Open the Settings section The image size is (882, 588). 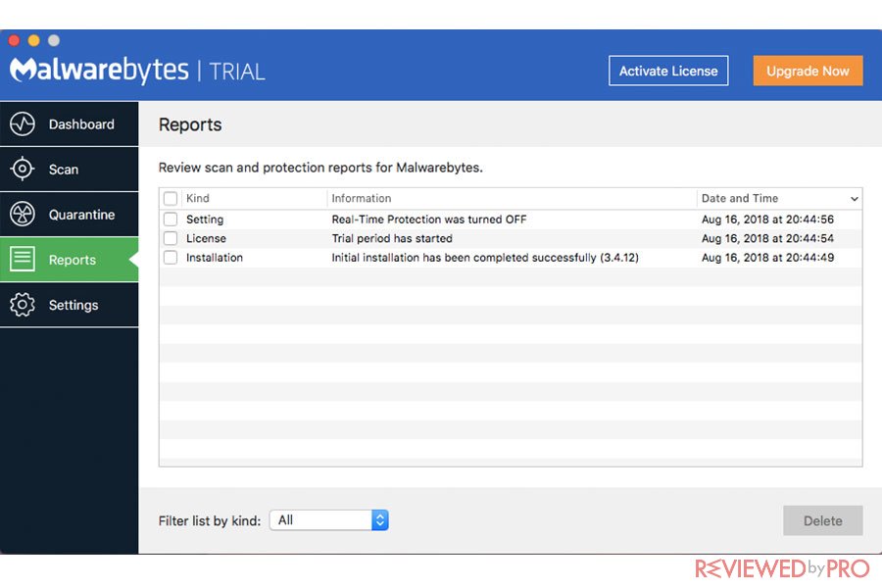70,305
